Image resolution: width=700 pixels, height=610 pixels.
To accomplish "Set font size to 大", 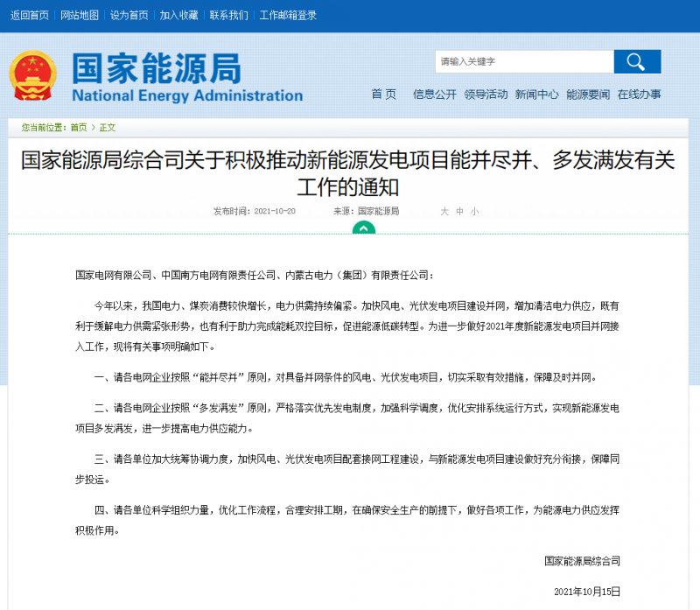I will pyautogui.click(x=444, y=212).
